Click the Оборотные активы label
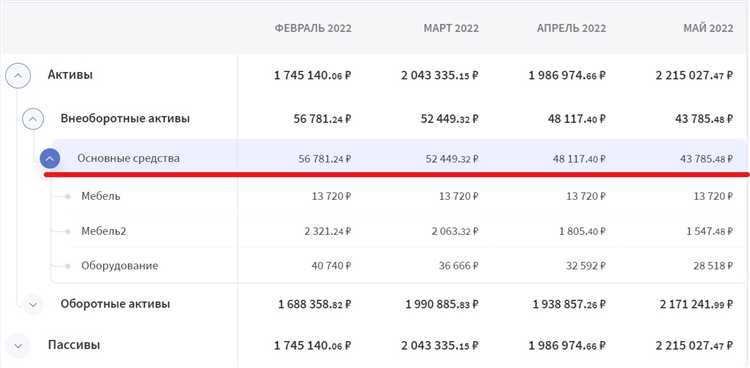The width and height of the screenshot is (750, 368). point(115,304)
